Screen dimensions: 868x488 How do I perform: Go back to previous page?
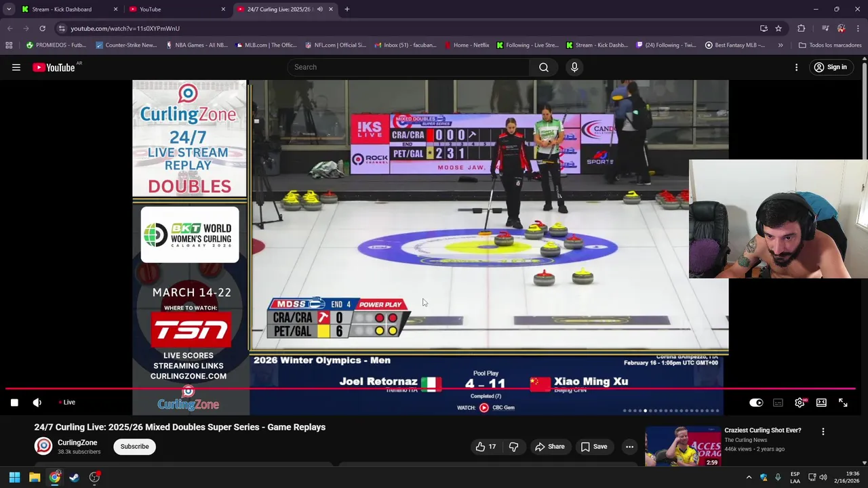pyautogui.click(x=9, y=28)
